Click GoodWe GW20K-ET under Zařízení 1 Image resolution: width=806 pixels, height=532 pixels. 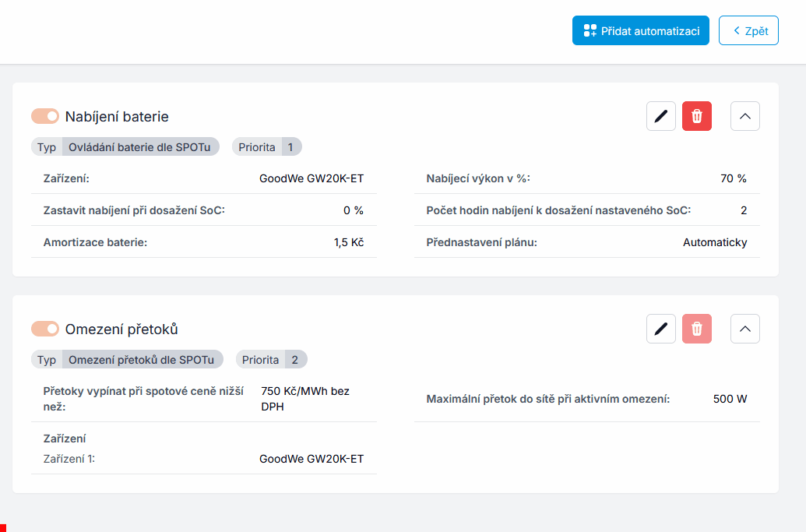click(311, 459)
